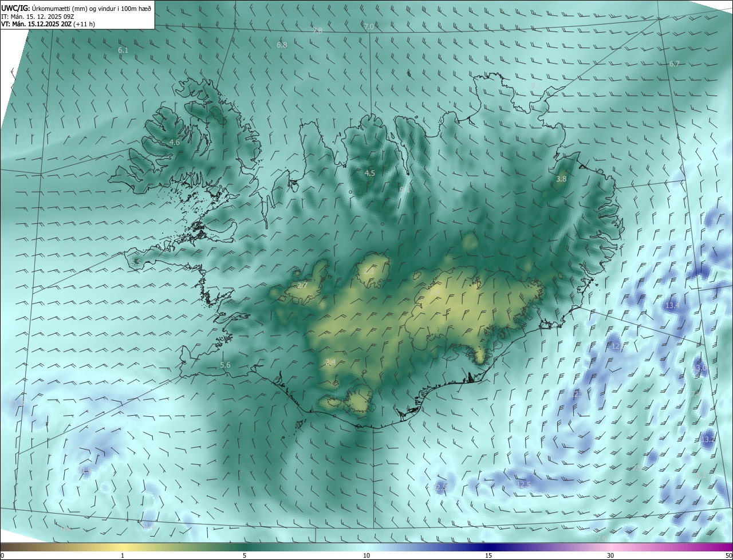Click the 3.8 value label in east Iceland
Screen dimensions: 733x560
(x=561, y=179)
